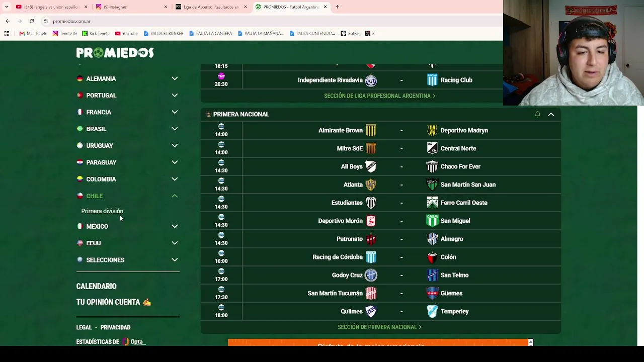Click the Promiedos logo in the header
This screenshot has height=362, width=644.
point(115,53)
